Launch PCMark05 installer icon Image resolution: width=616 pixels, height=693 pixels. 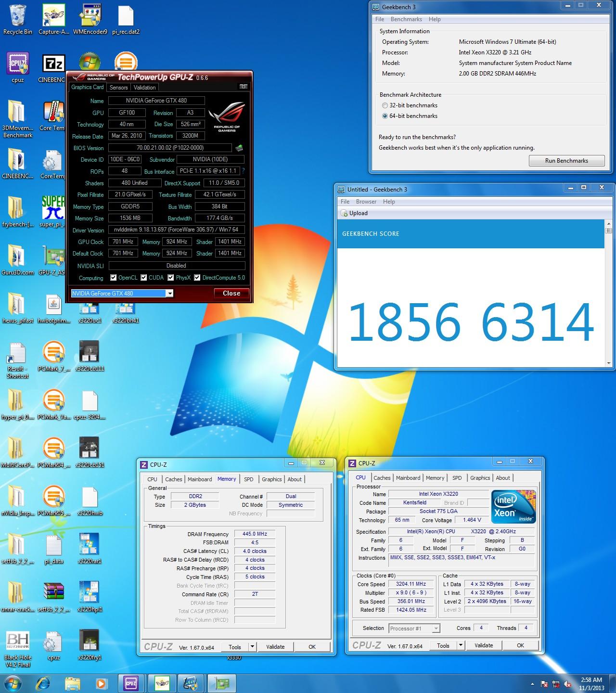click(53, 500)
